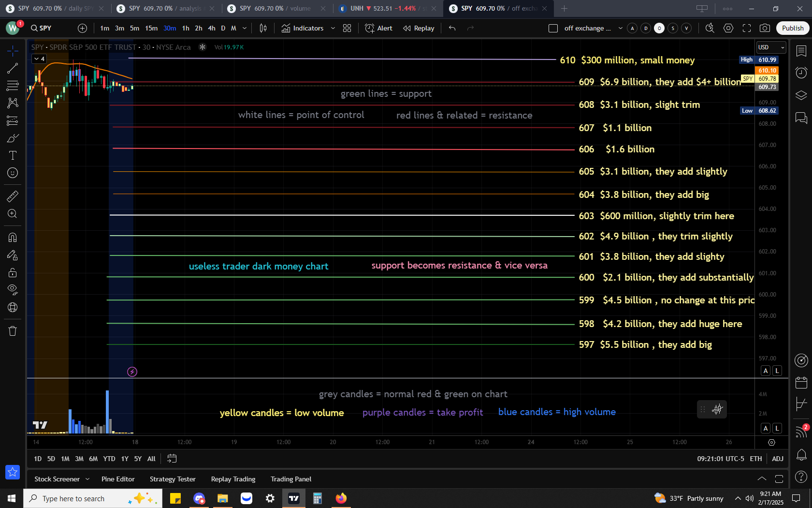Take a chart snapshot with camera icon
The height and width of the screenshot is (508, 812).
click(x=765, y=28)
